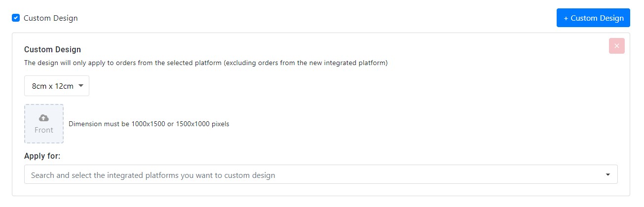The height and width of the screenshot is (207, 644).
Task: Click the caret beside 8cm x 12cm
Action: click(81, 86)
